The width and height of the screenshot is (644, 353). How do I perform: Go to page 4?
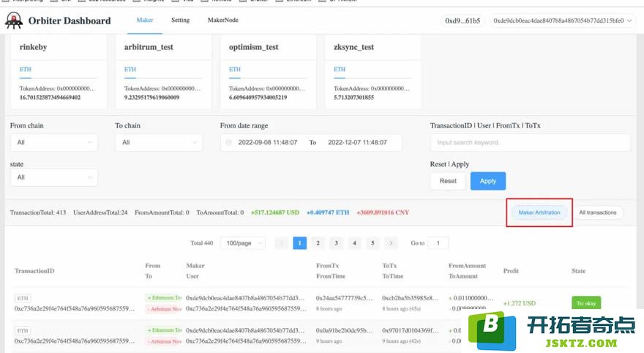[354, 243]
